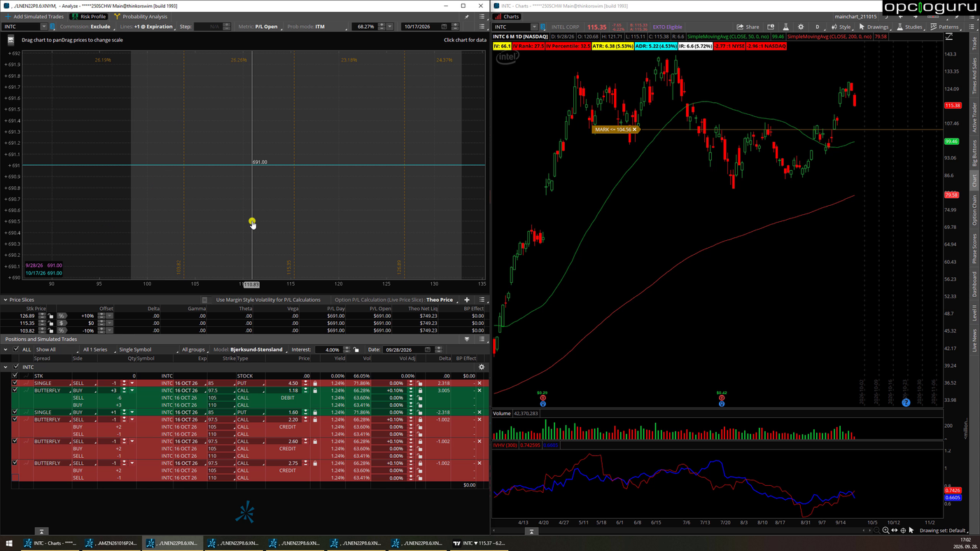
Task: Open the Option Chain sidebar panel
Action: 974,210
